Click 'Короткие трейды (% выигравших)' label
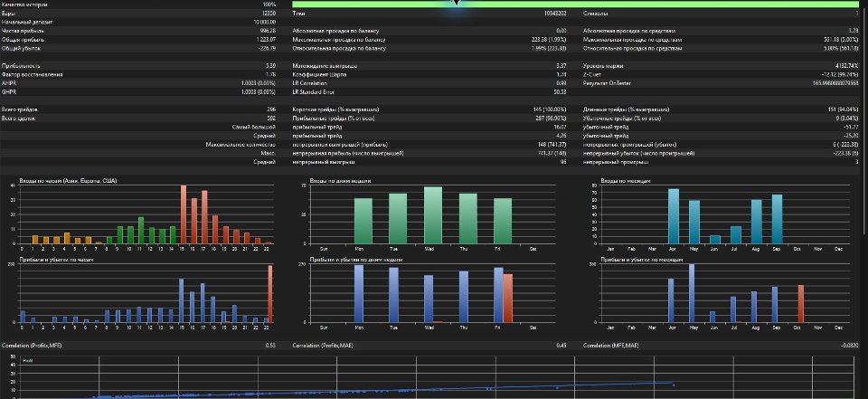 click(x=335, y=109)
